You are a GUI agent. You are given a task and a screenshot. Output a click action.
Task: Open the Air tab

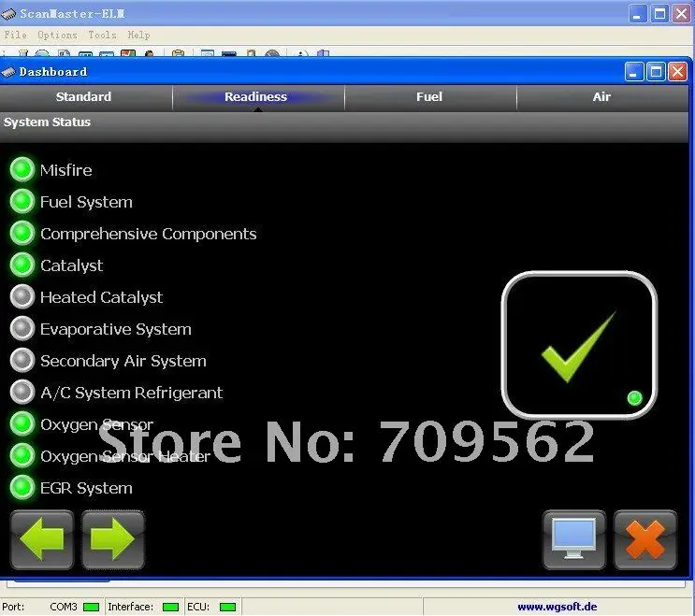[x=601, y=97]
